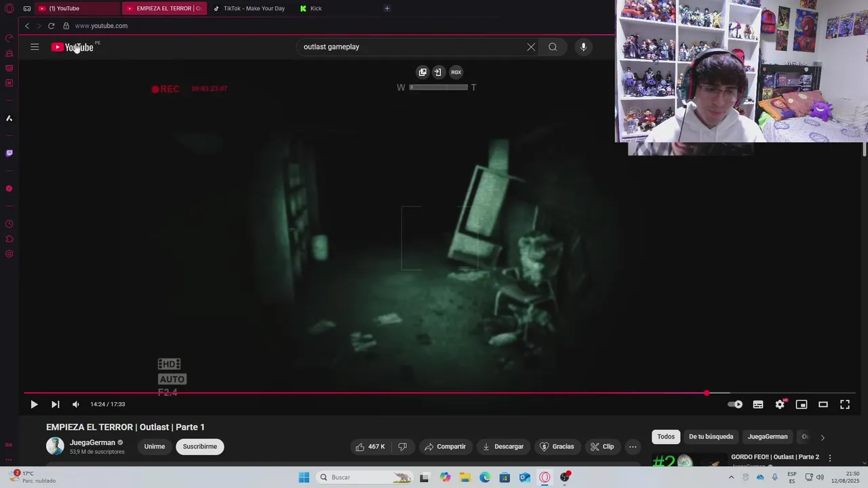Click the Descargar download button
Viewport: 868px width, 488px height.
point(502,447)
